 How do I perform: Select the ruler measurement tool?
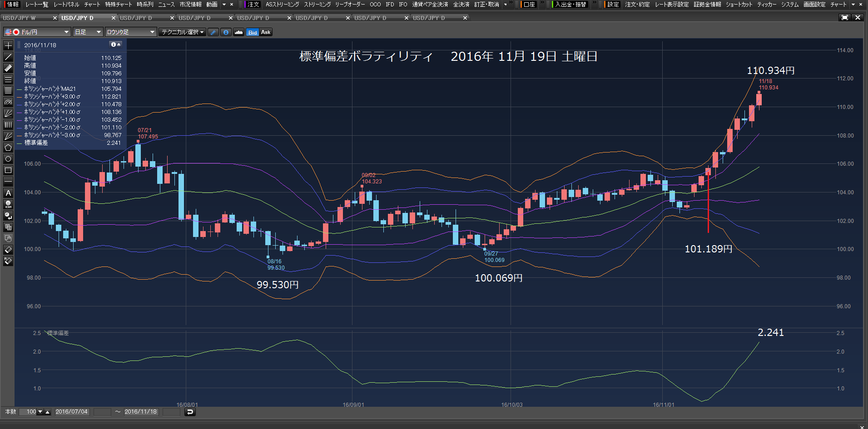8,68
